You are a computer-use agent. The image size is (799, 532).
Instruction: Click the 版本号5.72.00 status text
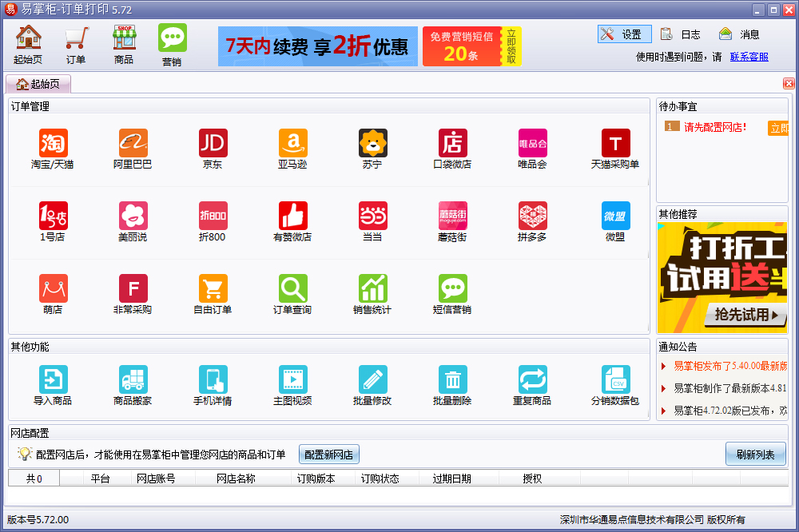tap(38, 520)
